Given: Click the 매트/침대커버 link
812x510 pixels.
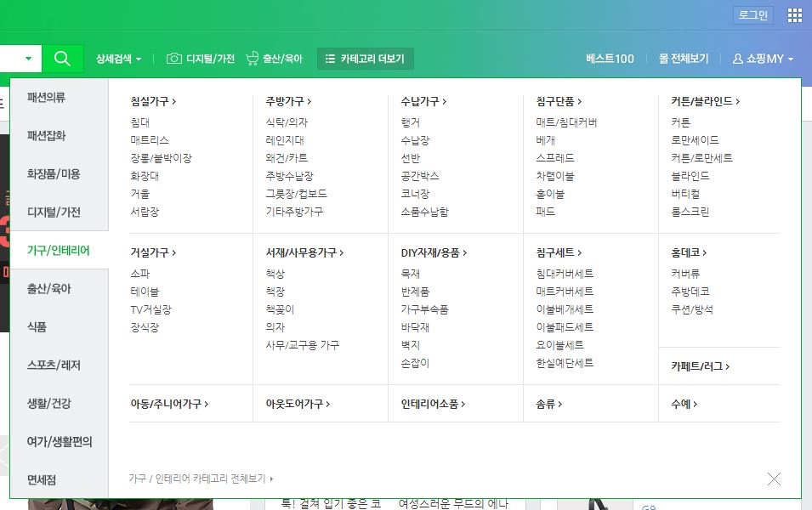Looking at the screenshot, I should tap(566, 122).
